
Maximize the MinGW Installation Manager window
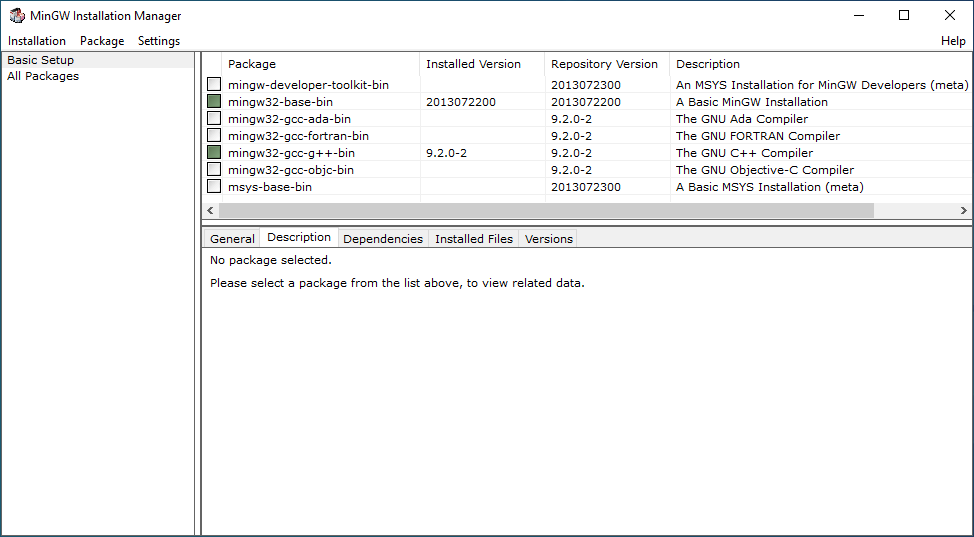(904, 16)
